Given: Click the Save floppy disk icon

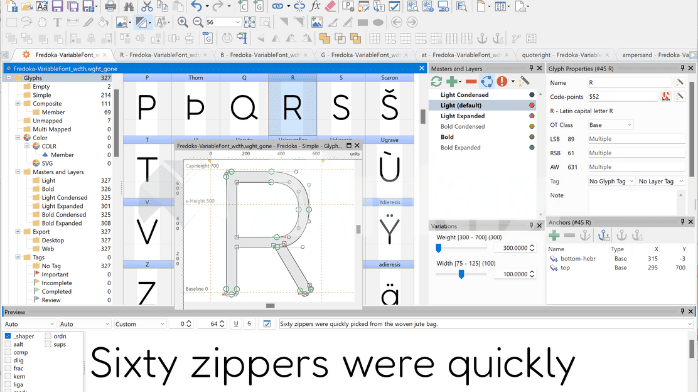Looking at the screenshot, I should point(57,6).
